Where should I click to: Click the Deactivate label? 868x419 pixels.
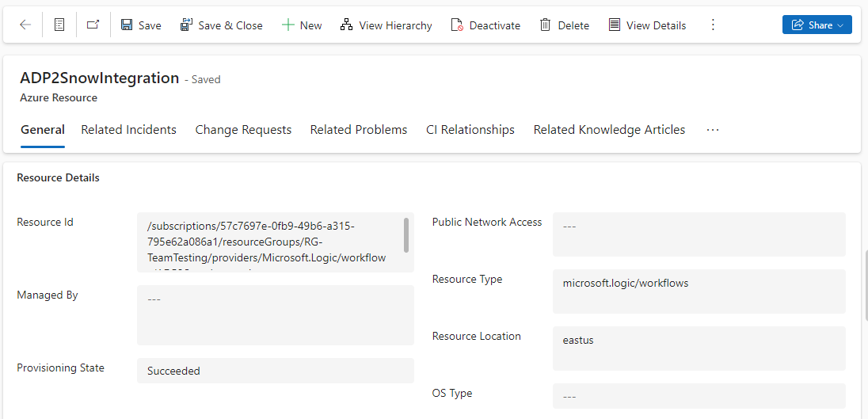tap(495, 25)
